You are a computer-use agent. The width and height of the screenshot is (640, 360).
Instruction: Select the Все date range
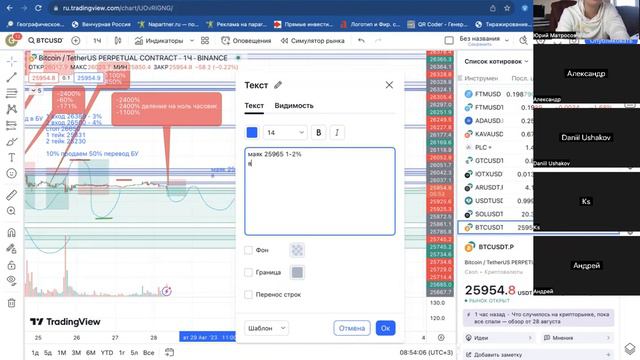[x=149, y=352]
